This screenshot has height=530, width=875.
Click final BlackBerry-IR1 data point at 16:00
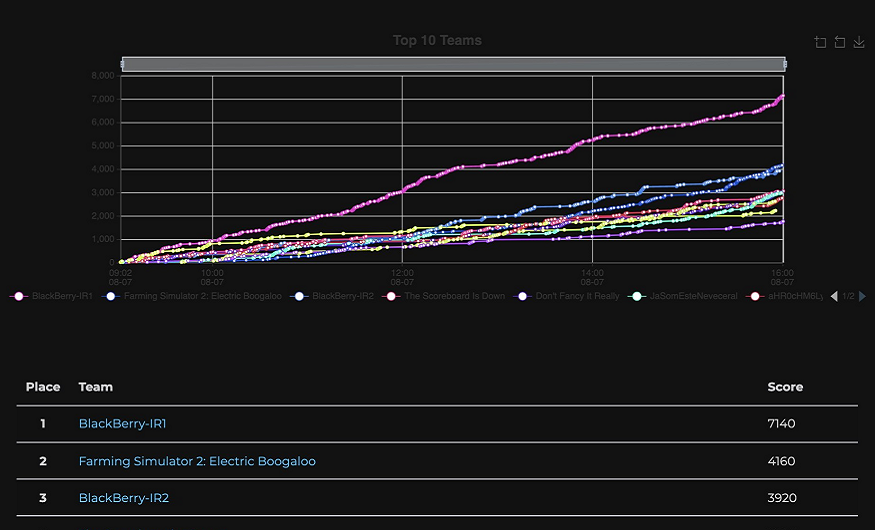(x=782, y=96)
